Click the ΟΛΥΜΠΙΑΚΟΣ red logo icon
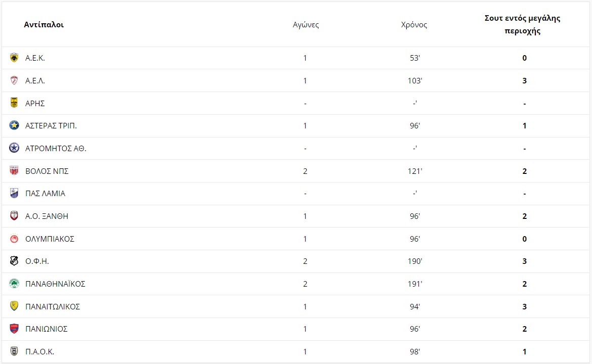 click(14, 239)
